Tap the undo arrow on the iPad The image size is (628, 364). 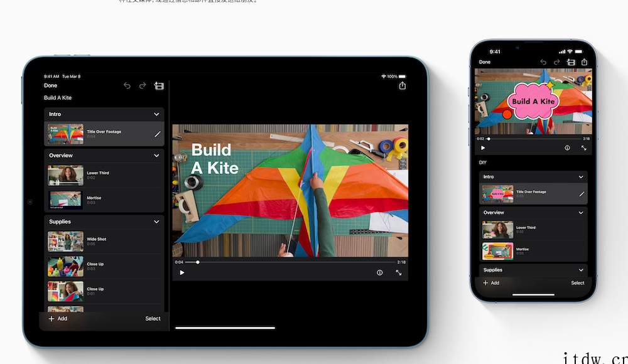(x=127, y=85)
